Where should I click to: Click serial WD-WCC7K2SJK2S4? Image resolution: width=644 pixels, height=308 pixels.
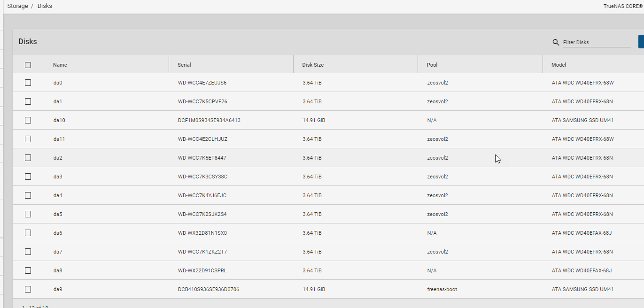(x=202, y=214)
